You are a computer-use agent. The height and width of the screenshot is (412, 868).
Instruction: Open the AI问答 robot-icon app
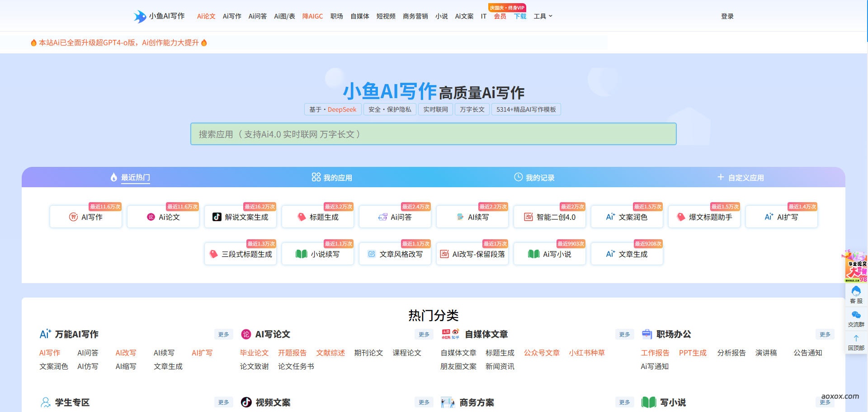coord(395,217)
